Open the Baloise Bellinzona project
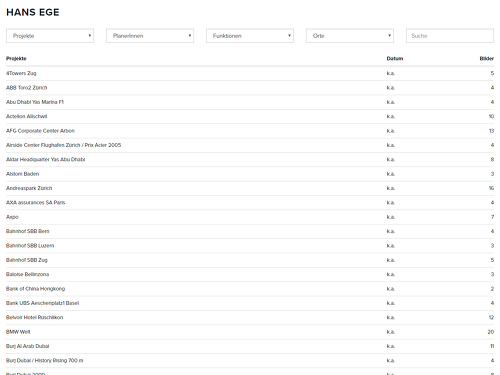 (x=27, y=274)
